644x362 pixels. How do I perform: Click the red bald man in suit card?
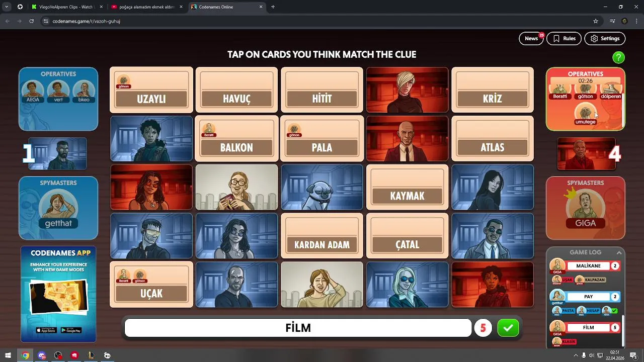pyautogui.click(x=407, y=138)
